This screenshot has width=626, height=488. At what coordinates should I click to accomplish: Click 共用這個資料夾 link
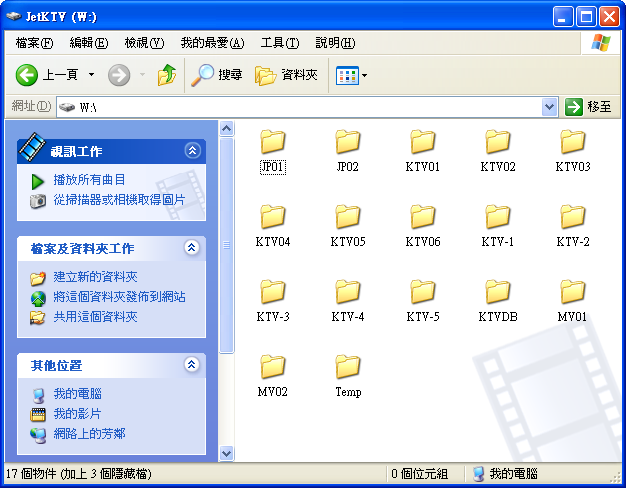click(x=95, y=317)
